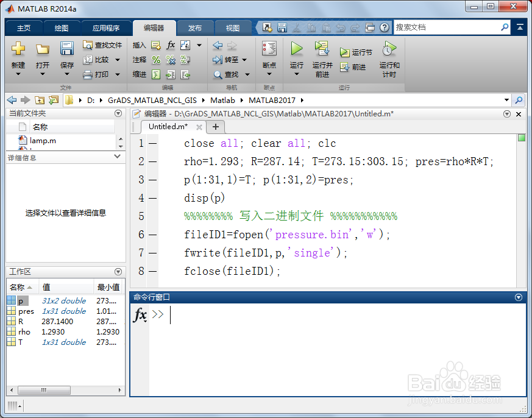Open Command Window actions menu
Image resolution: width=532 pixels, height=418 pixels.
tap(519, 297)
